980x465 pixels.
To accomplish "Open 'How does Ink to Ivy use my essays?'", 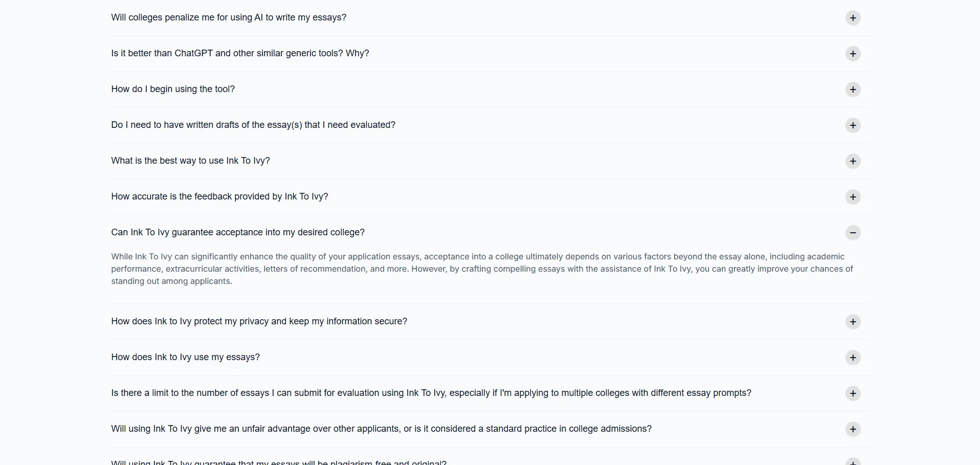I will click(x=185, y=357).
